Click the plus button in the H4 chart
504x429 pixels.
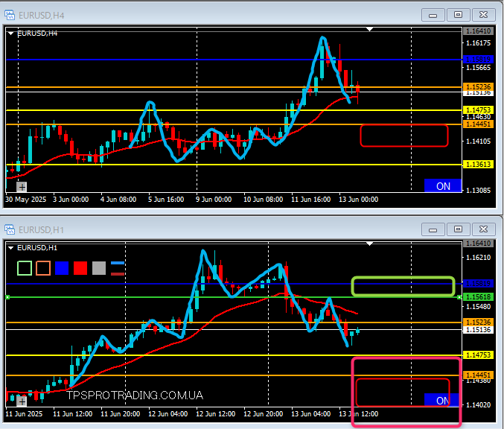(22, 186)
